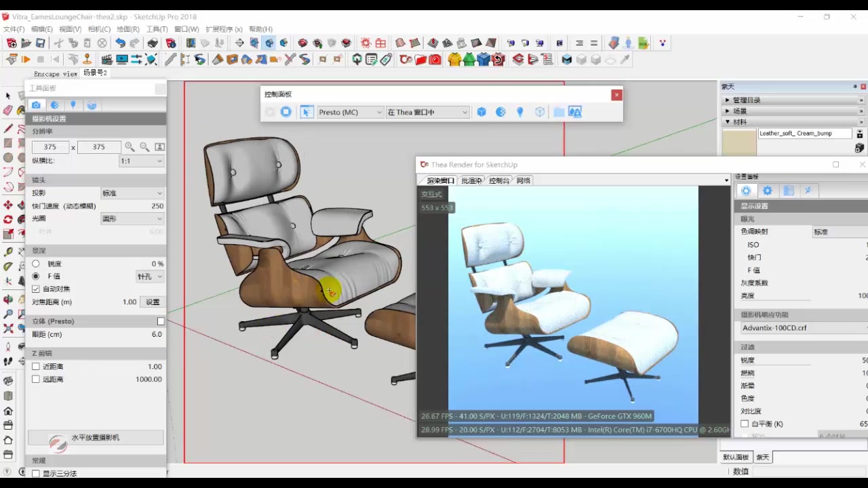Select the 锐度 radio button

pos(36,264)
